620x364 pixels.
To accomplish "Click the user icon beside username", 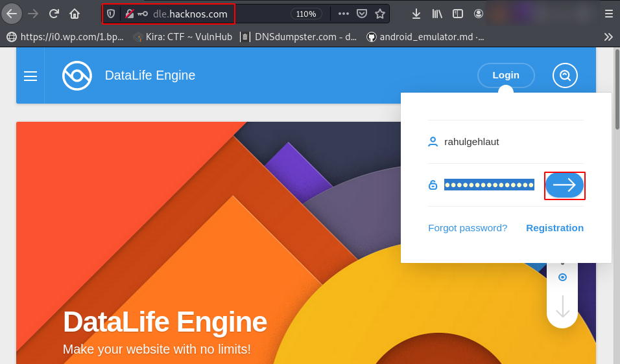I will (x=433, y=142).
